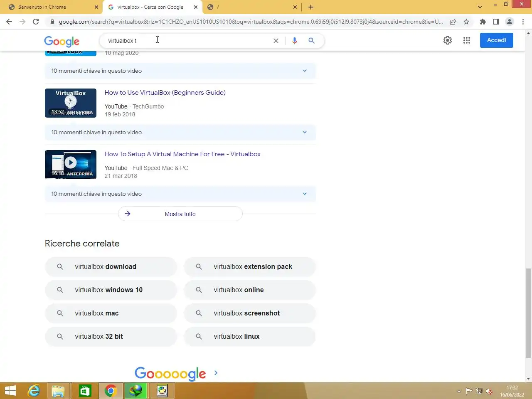
Task: Go back to the previous page
Action: (9, 22)
